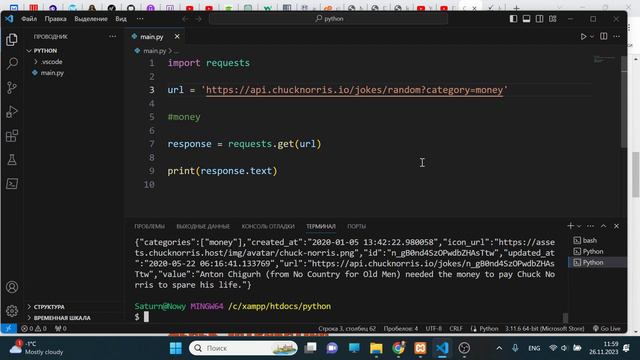Open Google Chrome from the taskbar
This screenshot has height=360, width=640.
398,348
